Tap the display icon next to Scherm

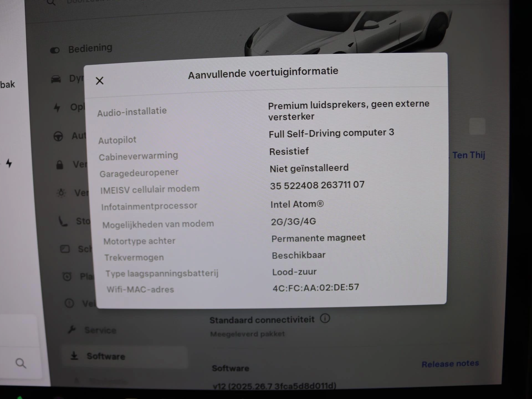pos(65,249)
